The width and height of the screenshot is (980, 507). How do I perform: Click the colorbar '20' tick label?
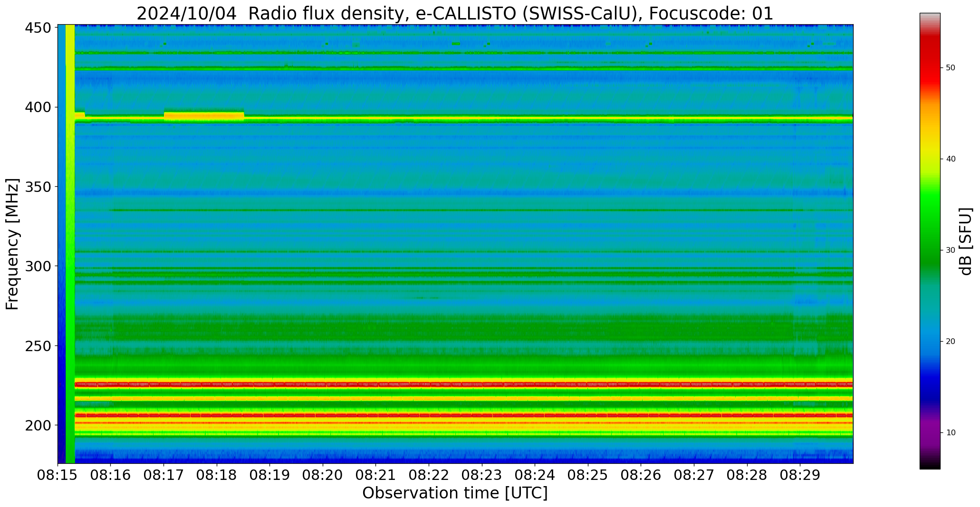click(950, 342)
